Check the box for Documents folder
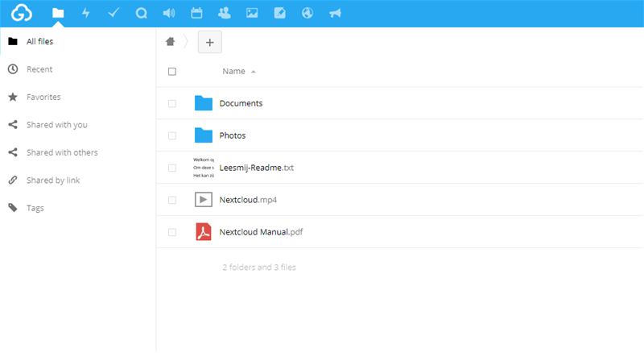This screenshot has height=353, width=644. click(x=172, y=103)
